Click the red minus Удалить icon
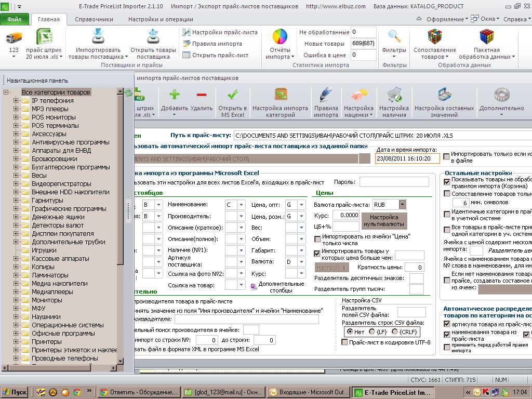 [x=201, y=95]
